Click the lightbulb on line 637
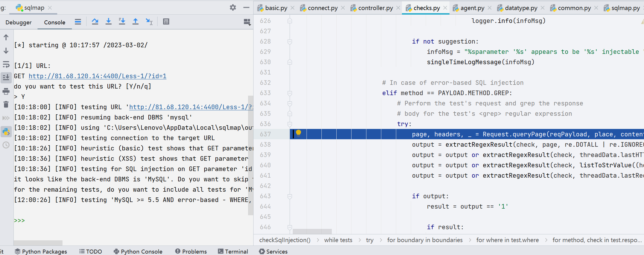This screenshot has width=644, height=255. tap(299, 133)
